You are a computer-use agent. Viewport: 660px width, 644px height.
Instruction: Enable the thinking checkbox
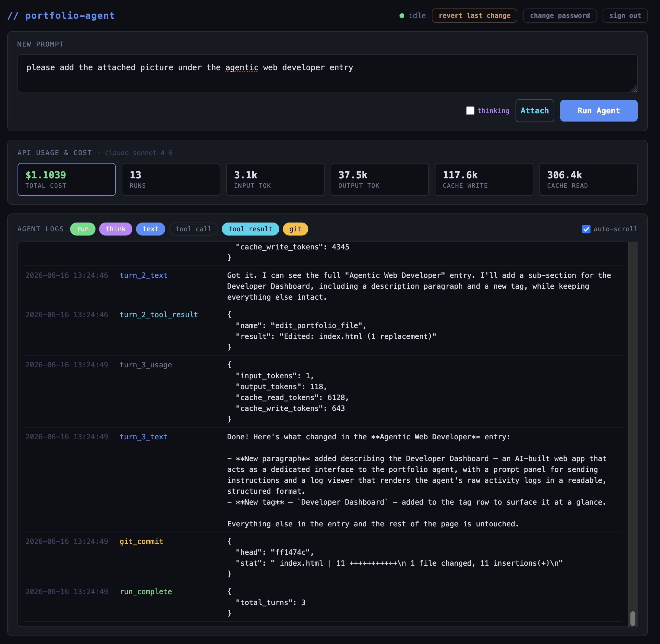coord(470,111)
